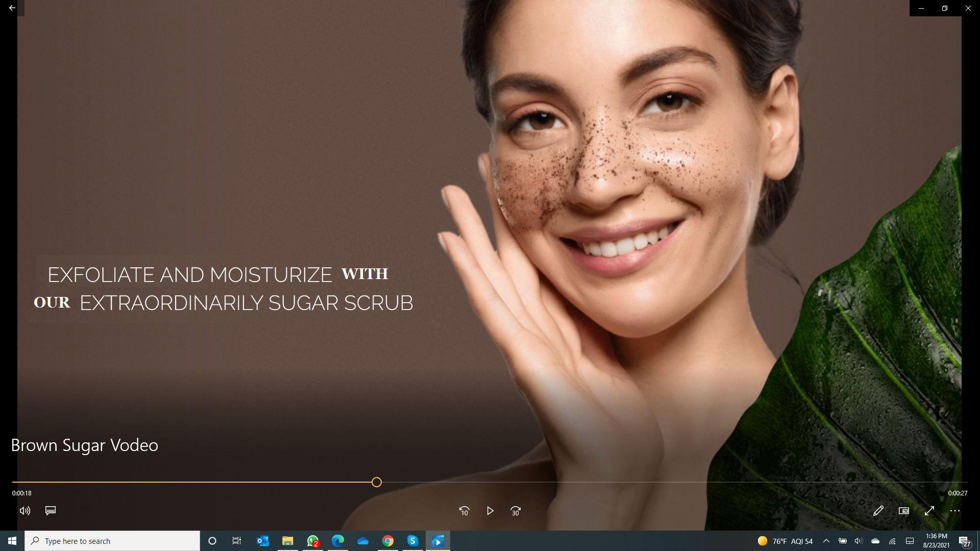Image resolution: width=980 pixels, height=551 pixels.
Task: Open subtitles and audio menu
Action: (x=51, y=511)
